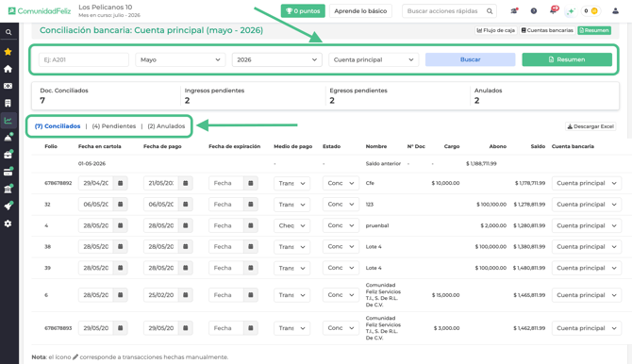Switch to the (4) Pendientes tab
The width and height of the screenshot is (632, 364).
pyautogui.click(x=114, y=126)
